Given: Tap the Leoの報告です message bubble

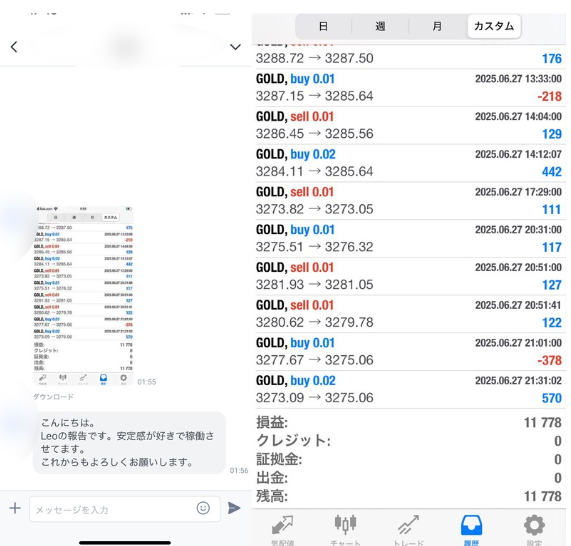Looking at the screenshot, I should [129, 443].
